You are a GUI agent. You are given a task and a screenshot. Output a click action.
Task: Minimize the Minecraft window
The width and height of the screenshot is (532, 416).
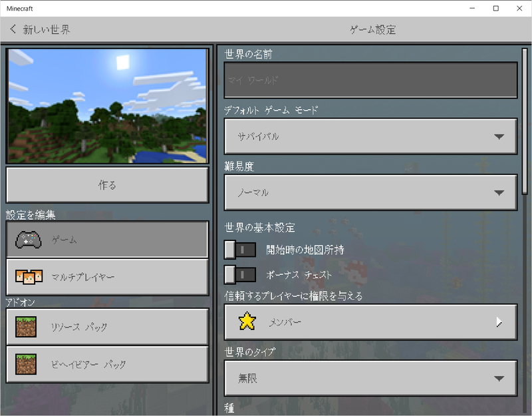click(472, 9)
